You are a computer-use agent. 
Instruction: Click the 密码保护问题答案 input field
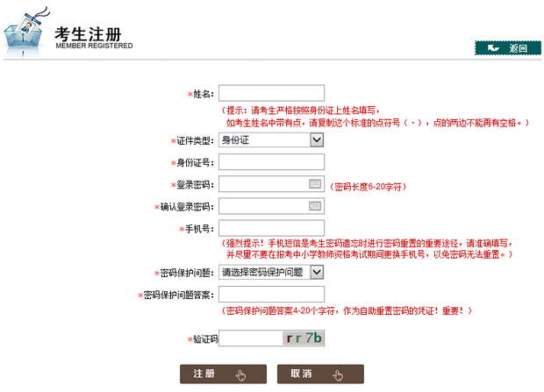[271, 294]
